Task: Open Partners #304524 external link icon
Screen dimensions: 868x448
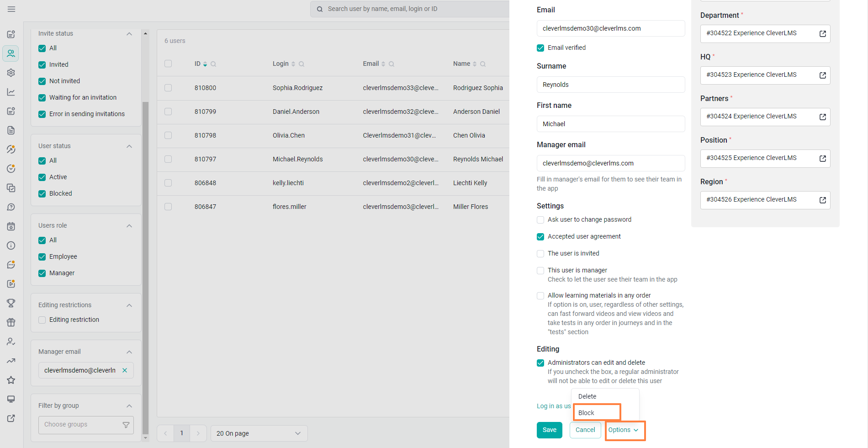Action: [x=822, y=117]
